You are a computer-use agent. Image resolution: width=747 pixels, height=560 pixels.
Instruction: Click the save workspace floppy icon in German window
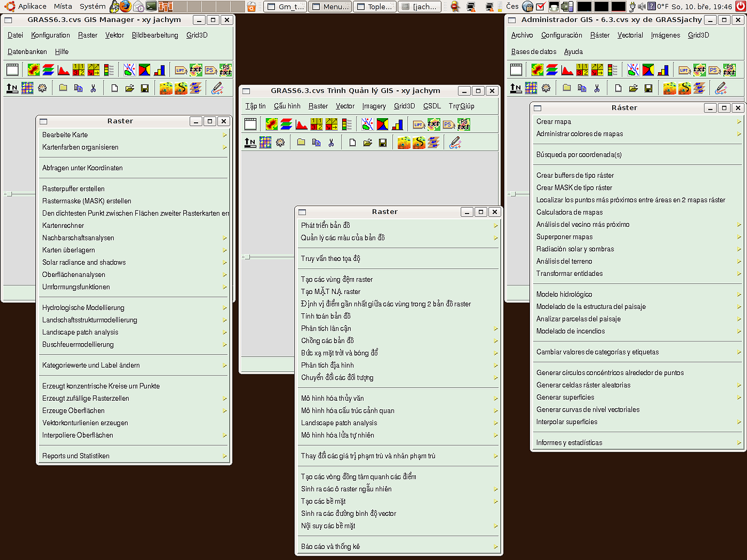coord(144,88)
